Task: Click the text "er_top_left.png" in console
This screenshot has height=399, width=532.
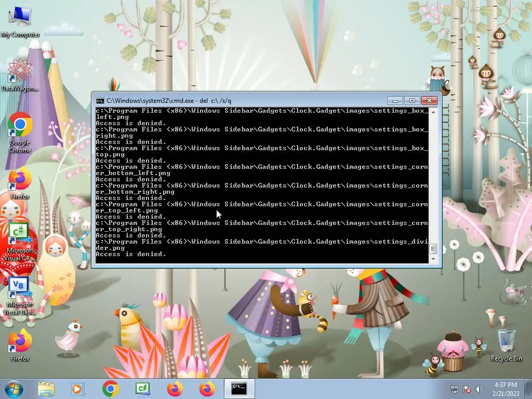Action: coord(127,210)
